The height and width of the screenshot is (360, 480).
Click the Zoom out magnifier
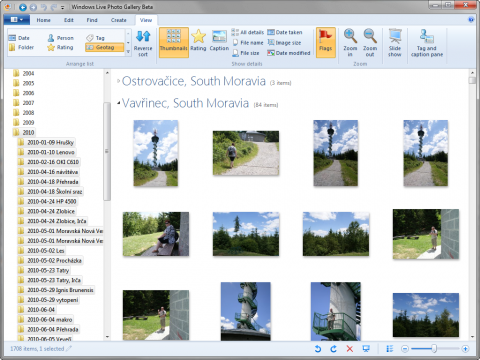(x=370, y=43)
